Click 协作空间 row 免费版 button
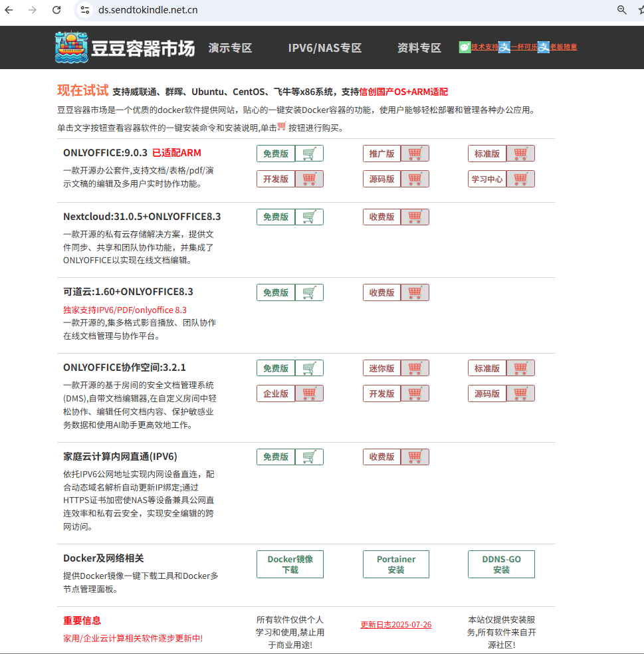This screenshot has width=644, height=654. [276, 368]
